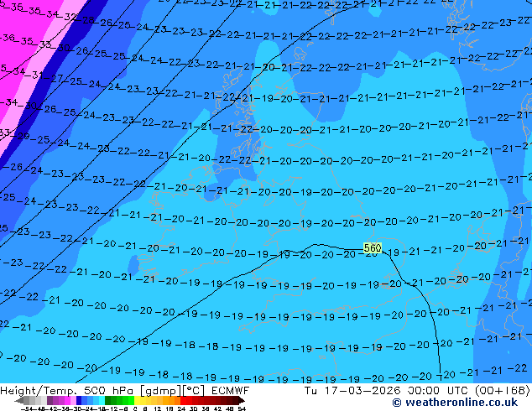Screen dimensions: 532x411
Task: Click the 54 value at the legend scale end
Action: (242, 408)
